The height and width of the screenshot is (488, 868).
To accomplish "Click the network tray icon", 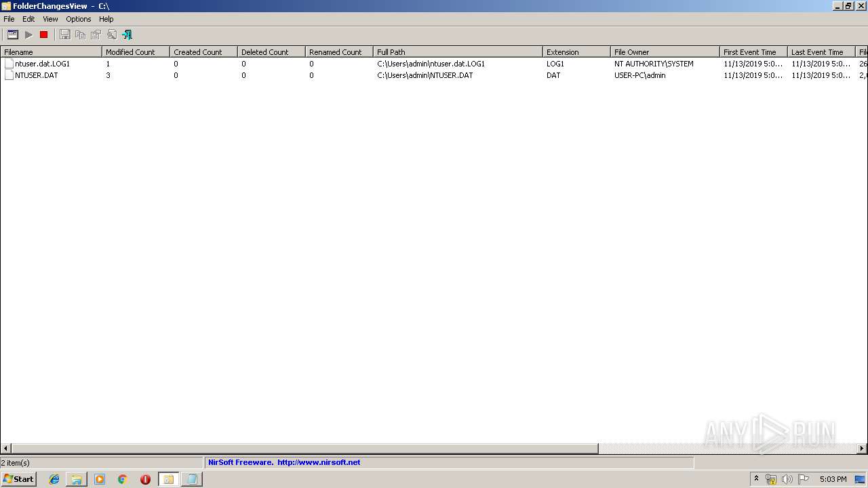I will [x=771, y=479].
